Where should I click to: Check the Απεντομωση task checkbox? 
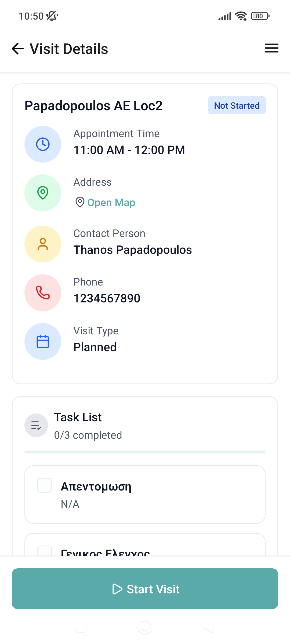(x=44, y=485)
